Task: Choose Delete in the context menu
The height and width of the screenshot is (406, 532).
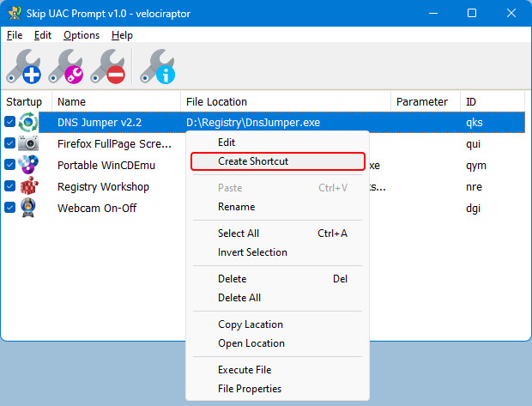Action: (x=277, y=279)
